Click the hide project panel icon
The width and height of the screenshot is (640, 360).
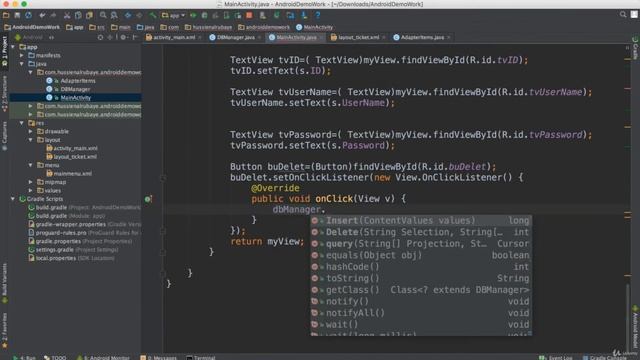point(135,37)
